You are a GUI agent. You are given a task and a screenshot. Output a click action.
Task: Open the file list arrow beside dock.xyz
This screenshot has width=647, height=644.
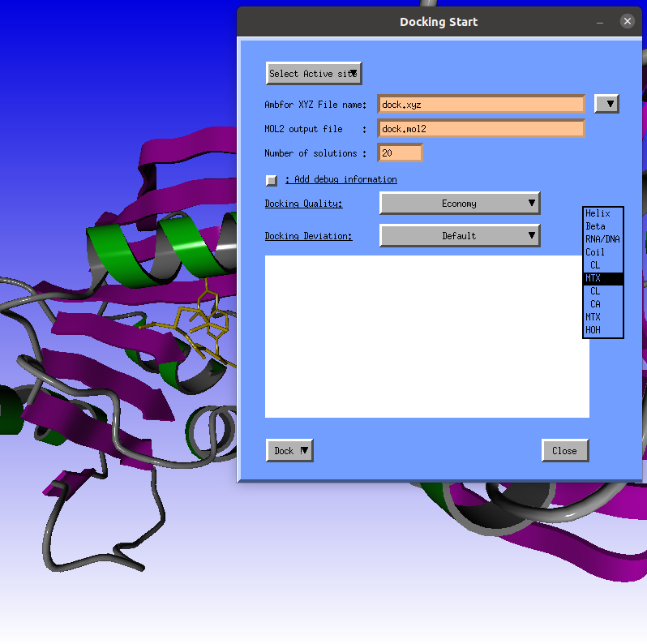(606, 104)
